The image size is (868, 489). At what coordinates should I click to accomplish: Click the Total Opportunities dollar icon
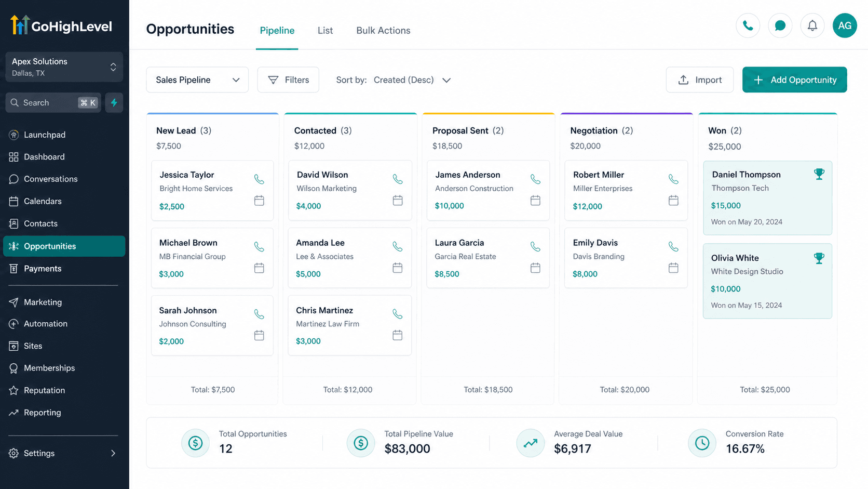(x=195, y=443)
